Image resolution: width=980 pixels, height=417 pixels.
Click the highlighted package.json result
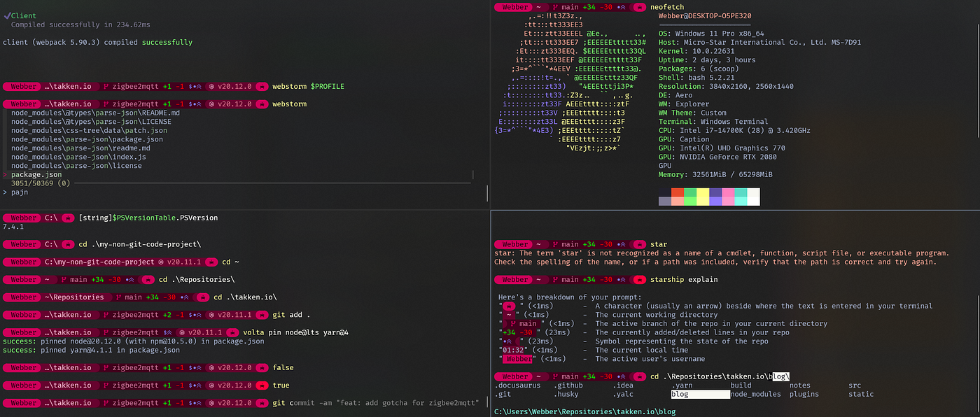click(x=36, y=174)
